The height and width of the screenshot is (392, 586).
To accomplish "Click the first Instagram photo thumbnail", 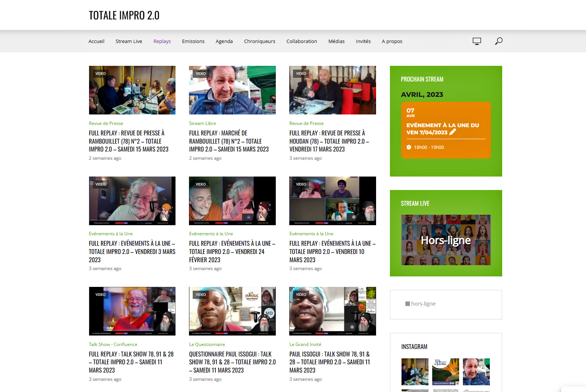I will (x=415, y=371).
